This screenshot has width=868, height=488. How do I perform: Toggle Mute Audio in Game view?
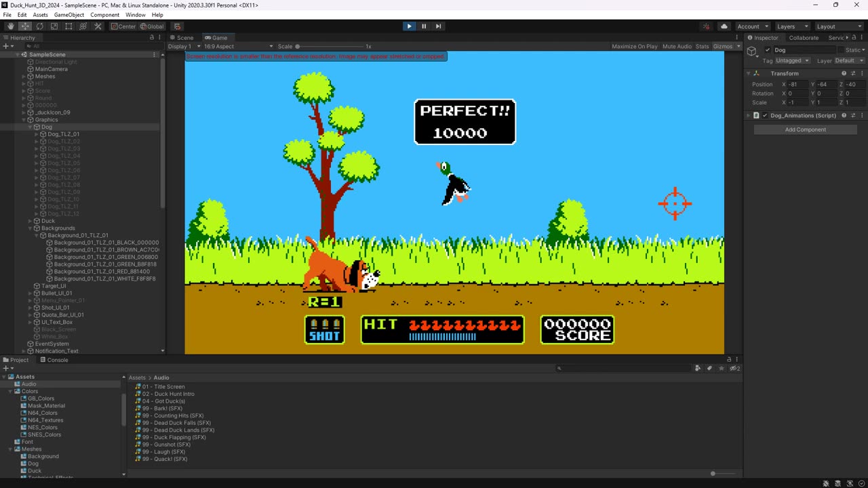677,47
